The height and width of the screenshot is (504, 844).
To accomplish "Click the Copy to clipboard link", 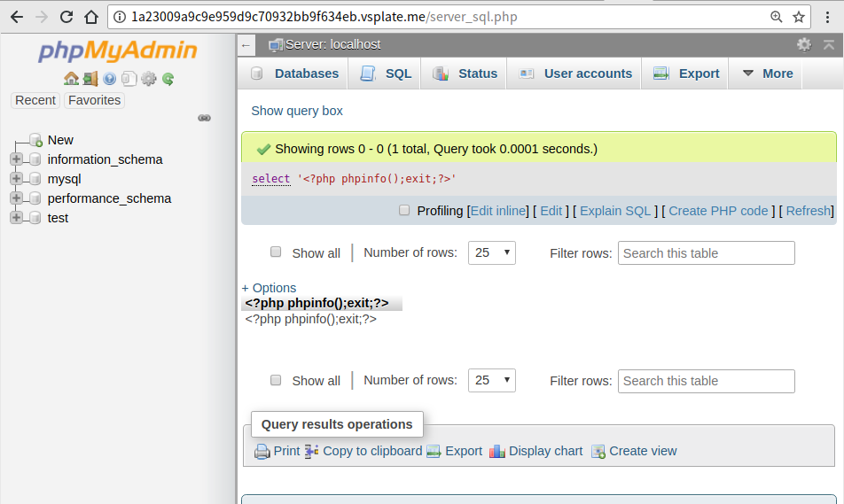I will 372,451.
